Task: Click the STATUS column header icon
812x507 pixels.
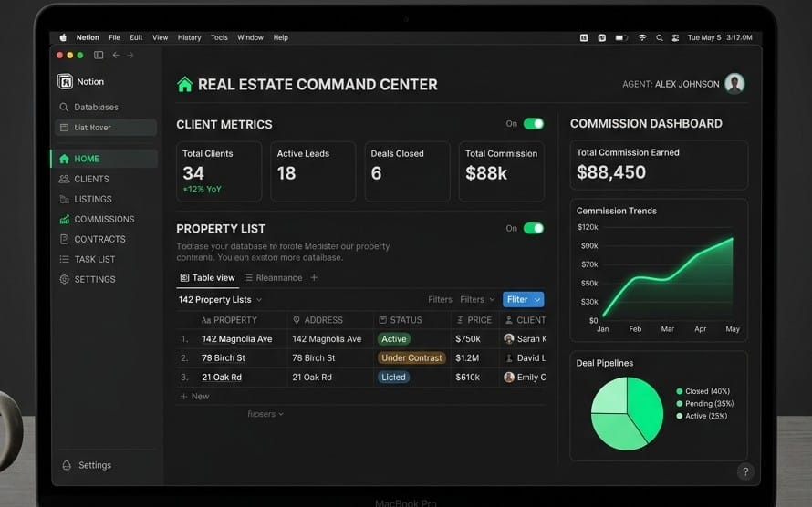Action: click(x=382, y=320)
